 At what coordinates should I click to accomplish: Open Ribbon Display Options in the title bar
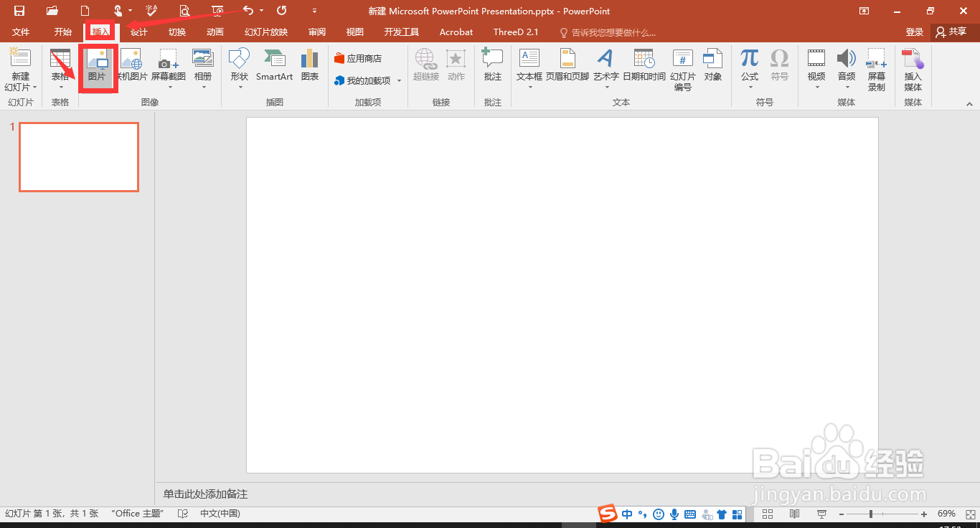[x=864, y=11]
